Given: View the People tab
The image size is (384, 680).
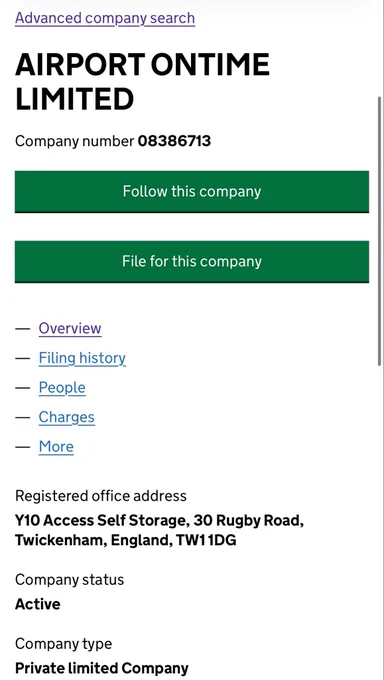Looking at the screenshot, I should pyautogui.click(x=62, y=388).
